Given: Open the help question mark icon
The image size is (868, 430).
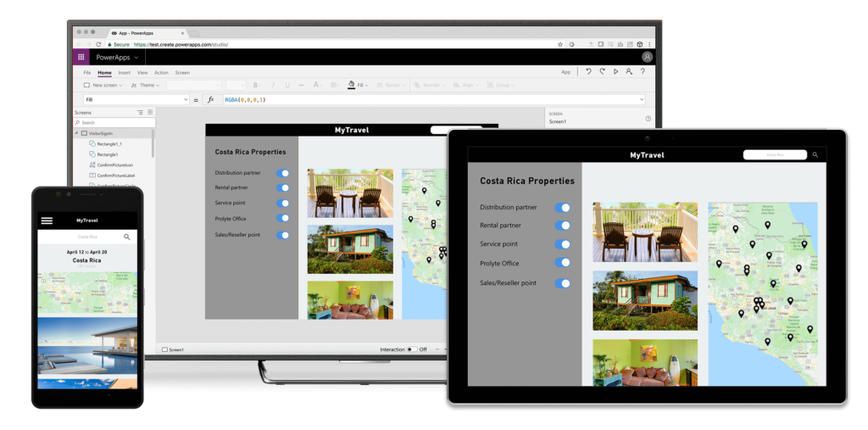Looking at the screenshot, I should click(x=643, y=72).
